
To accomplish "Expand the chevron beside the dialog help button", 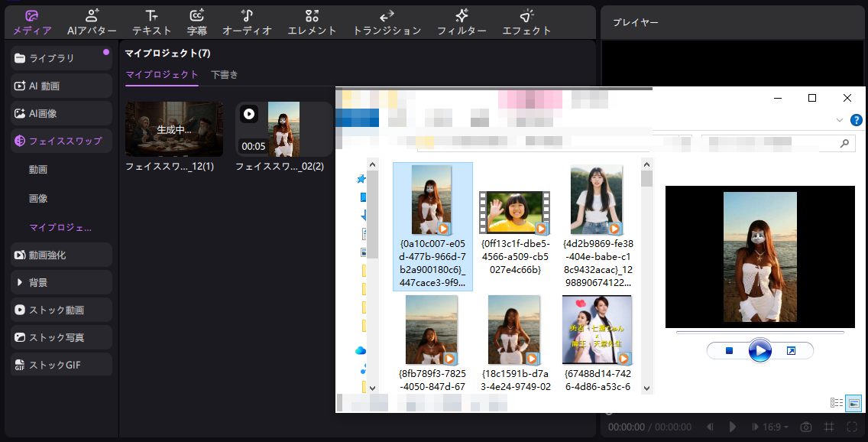I will (x=840, y=120).
